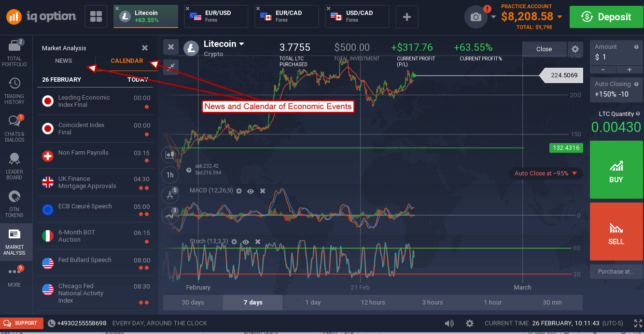The width and height of the screenshot is (644, 334).
Task: Open Fed Bullard Speech event
Action: (95, 263)
